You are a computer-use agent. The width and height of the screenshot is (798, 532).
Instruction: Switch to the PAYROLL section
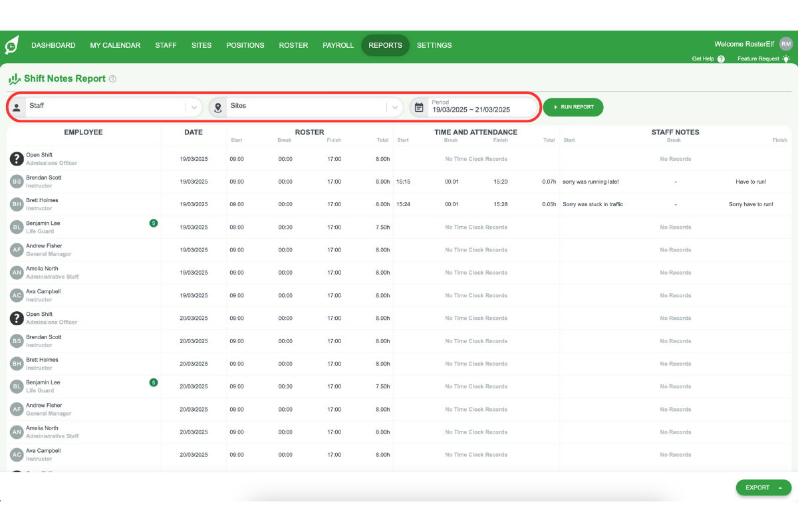click(x=338, y=45)
